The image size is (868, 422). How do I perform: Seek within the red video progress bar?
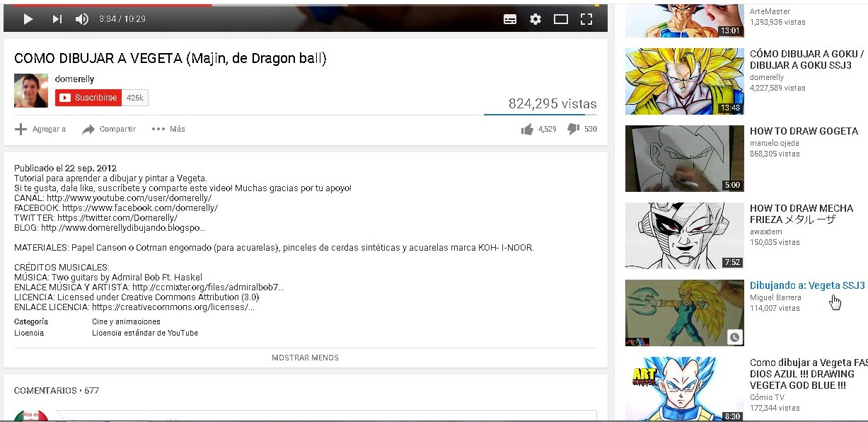(108, 4)
